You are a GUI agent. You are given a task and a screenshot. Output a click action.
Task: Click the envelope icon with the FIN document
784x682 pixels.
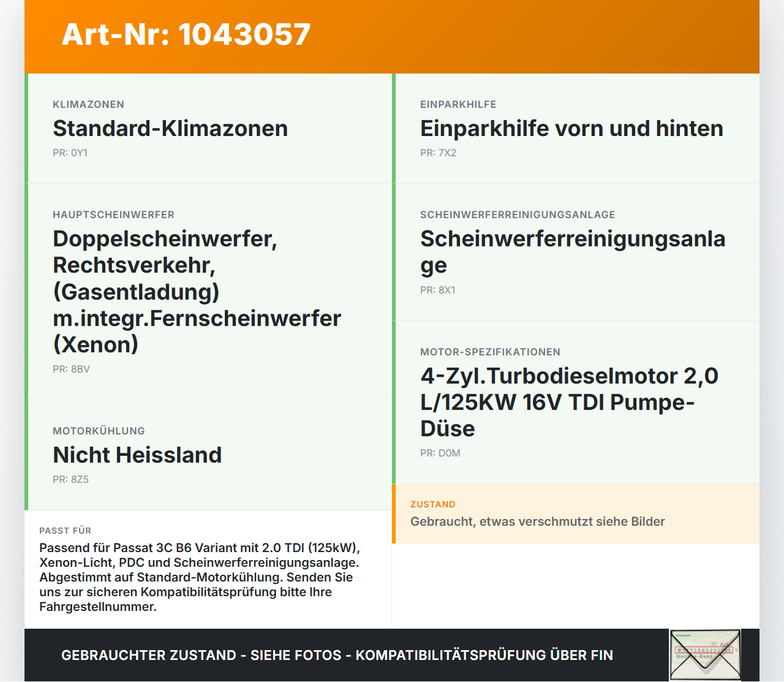coord(705,655)
